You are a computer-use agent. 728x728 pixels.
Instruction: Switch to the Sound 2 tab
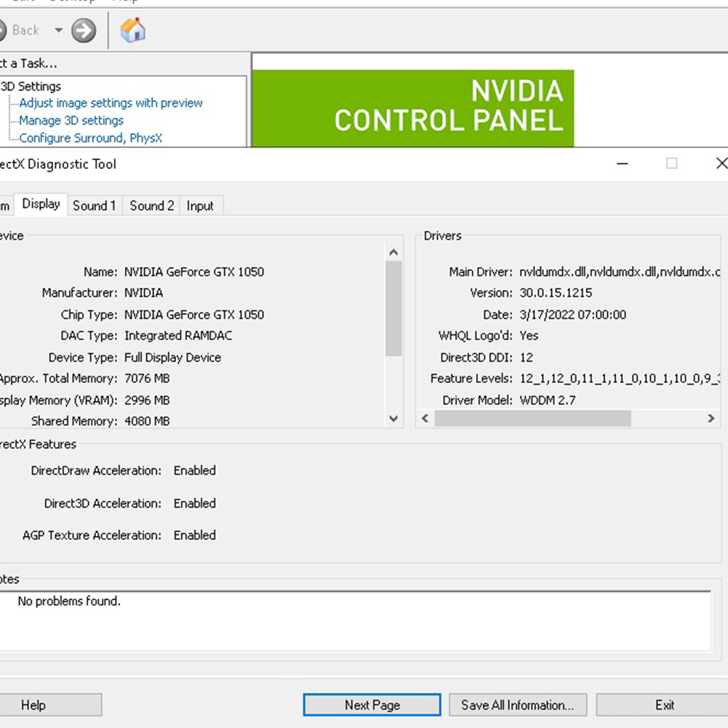(151, 206)
